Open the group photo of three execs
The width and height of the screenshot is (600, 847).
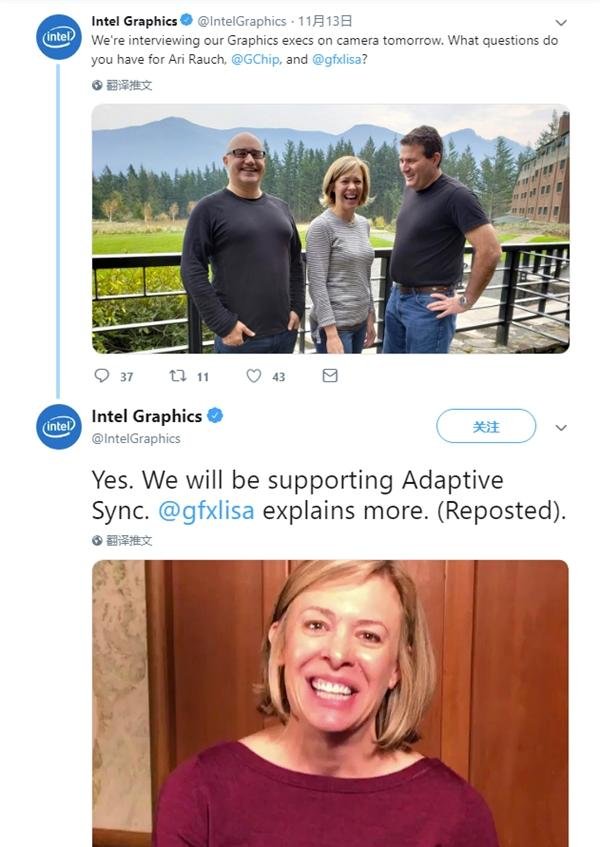tap(330, 228)
